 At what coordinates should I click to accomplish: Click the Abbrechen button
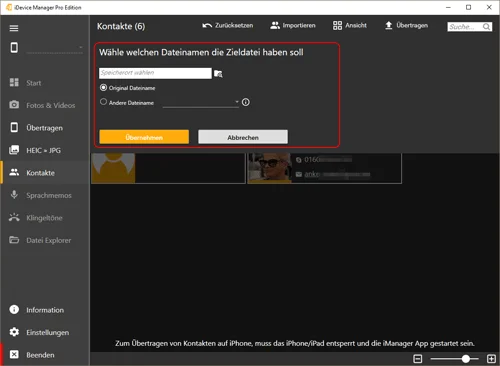[x=243, y=137]
